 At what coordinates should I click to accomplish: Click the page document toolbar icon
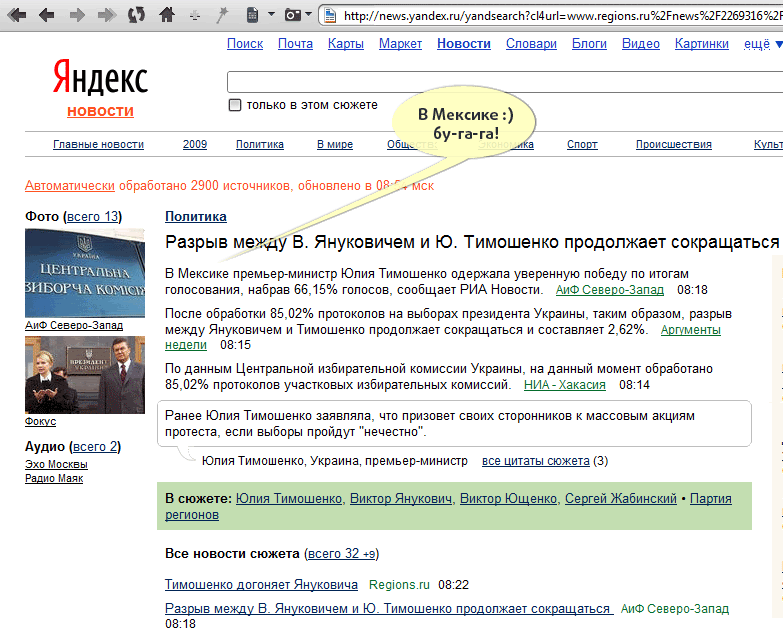click(x=253, y=15)
